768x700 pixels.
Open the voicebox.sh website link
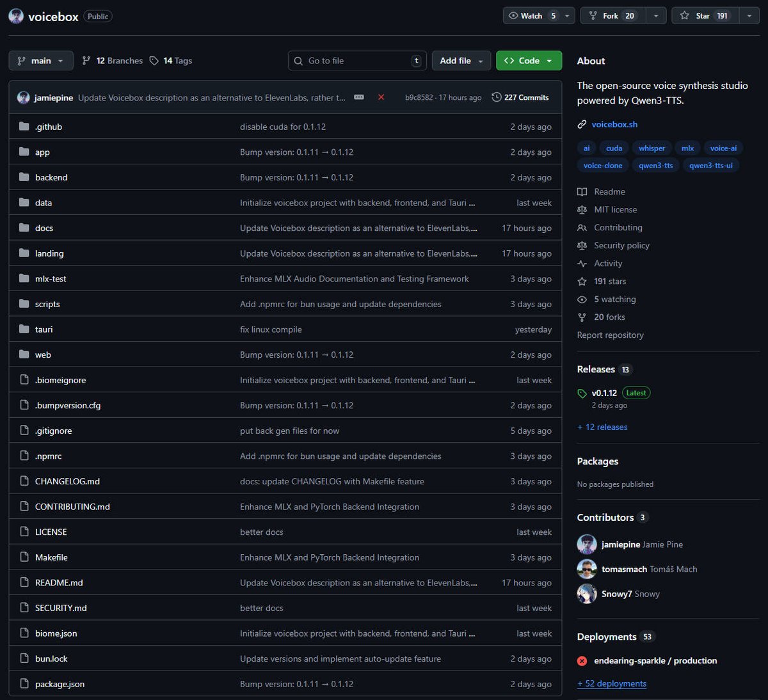(x=614, y=124)
